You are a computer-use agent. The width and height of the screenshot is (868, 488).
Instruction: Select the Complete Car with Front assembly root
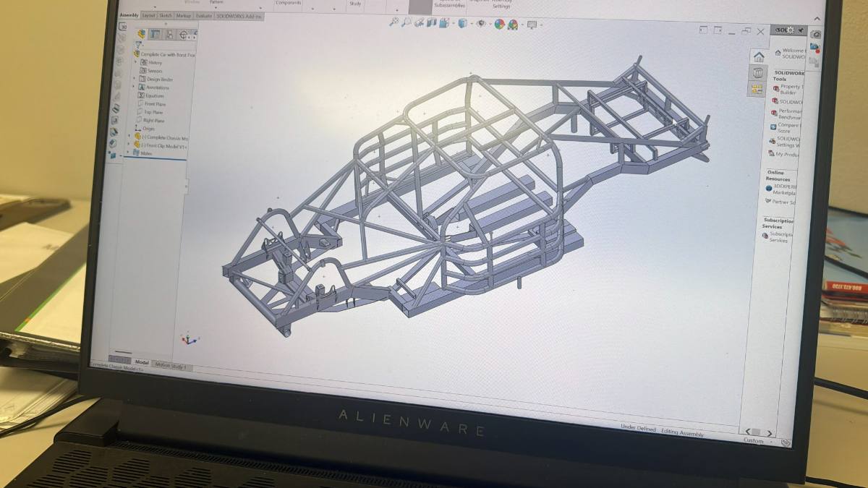tap(163, 54)
